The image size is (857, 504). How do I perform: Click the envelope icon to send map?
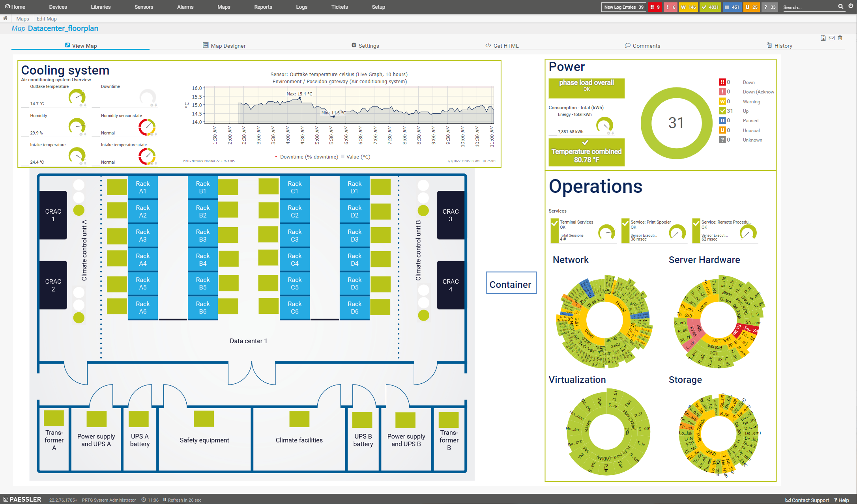[832, 38]
